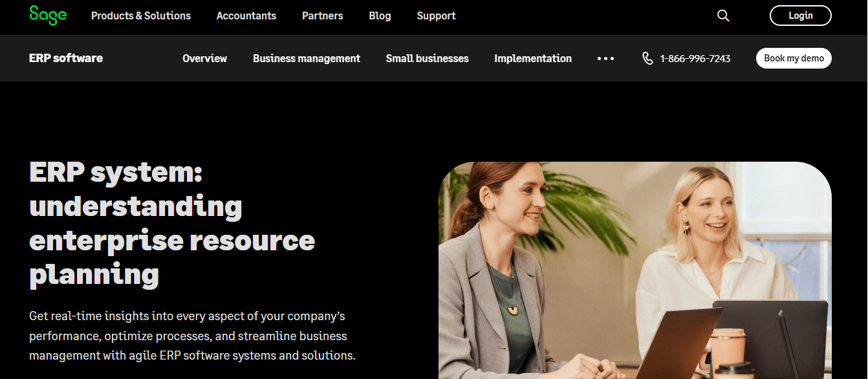Go to Partners menu item
The width and height of the screenshot is (868, 379).
click(x=323, y=16)
